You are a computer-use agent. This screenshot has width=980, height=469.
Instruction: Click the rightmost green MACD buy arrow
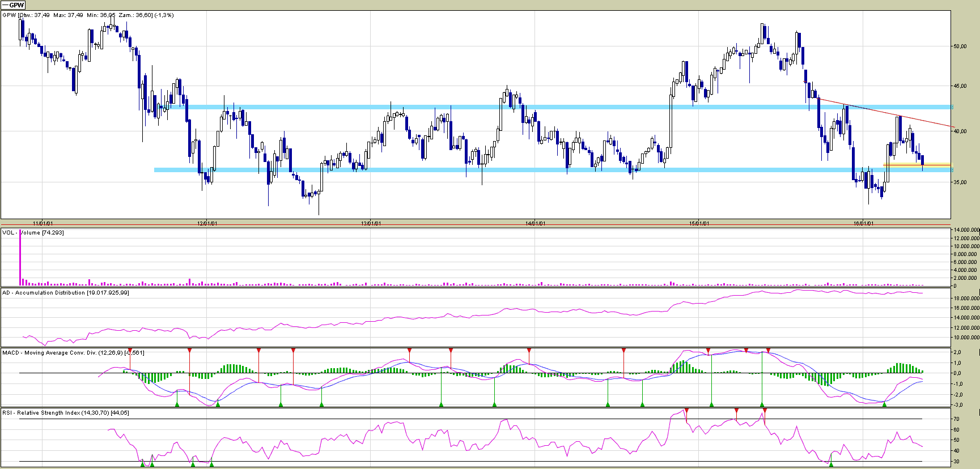pyautogui.click(x=884, y=404)
